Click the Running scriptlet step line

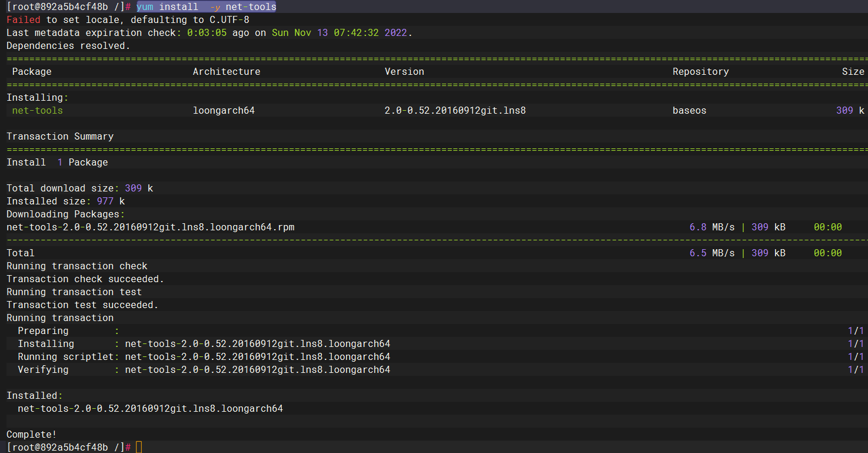(204, 356)
